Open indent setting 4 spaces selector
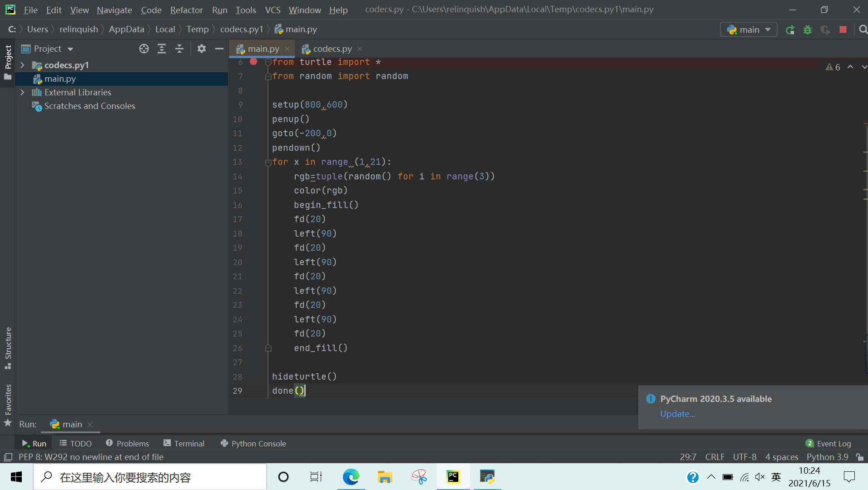Screen dimensions: 868x490 pos(782,457)
